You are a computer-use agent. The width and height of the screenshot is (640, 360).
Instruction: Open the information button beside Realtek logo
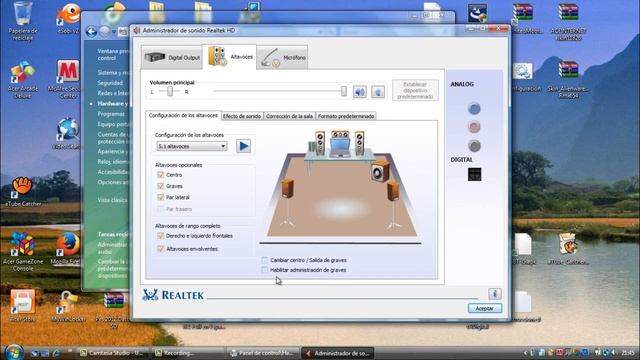click(495, 294)
